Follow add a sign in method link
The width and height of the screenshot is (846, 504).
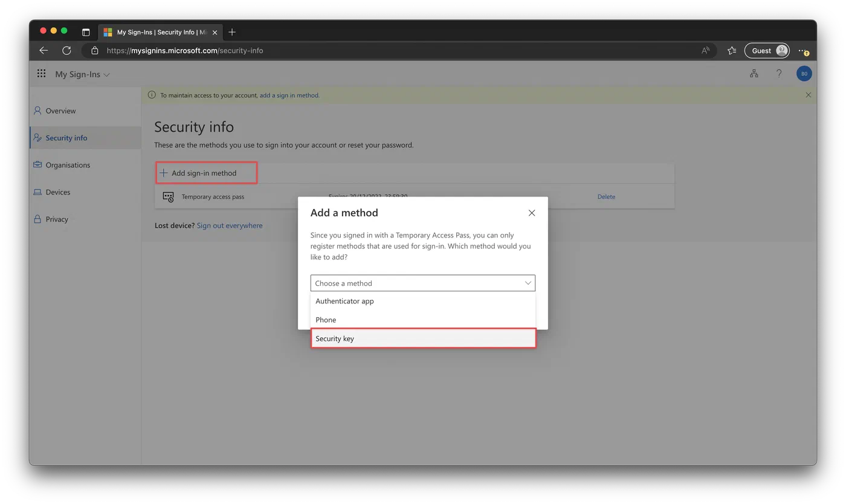coord(289,95)
